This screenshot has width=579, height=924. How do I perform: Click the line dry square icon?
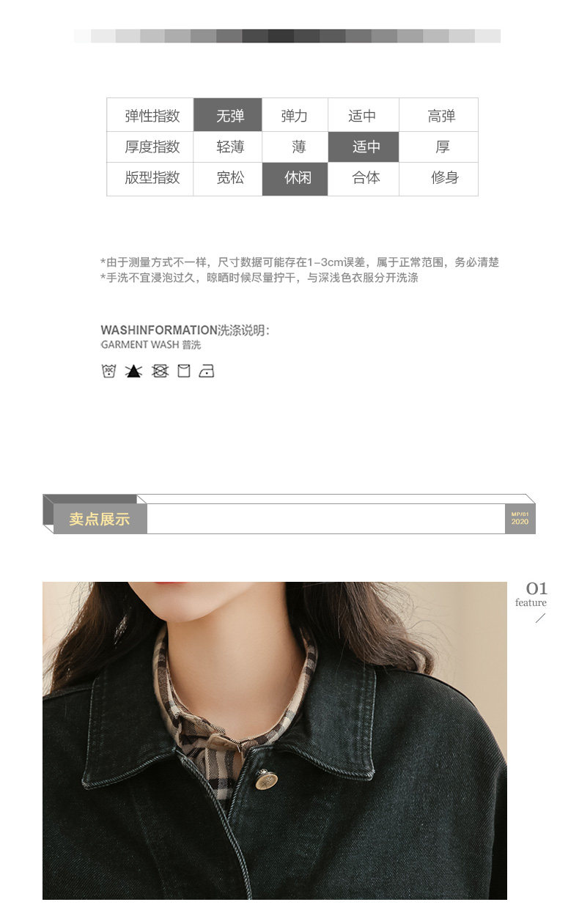[x=183, y=371]
